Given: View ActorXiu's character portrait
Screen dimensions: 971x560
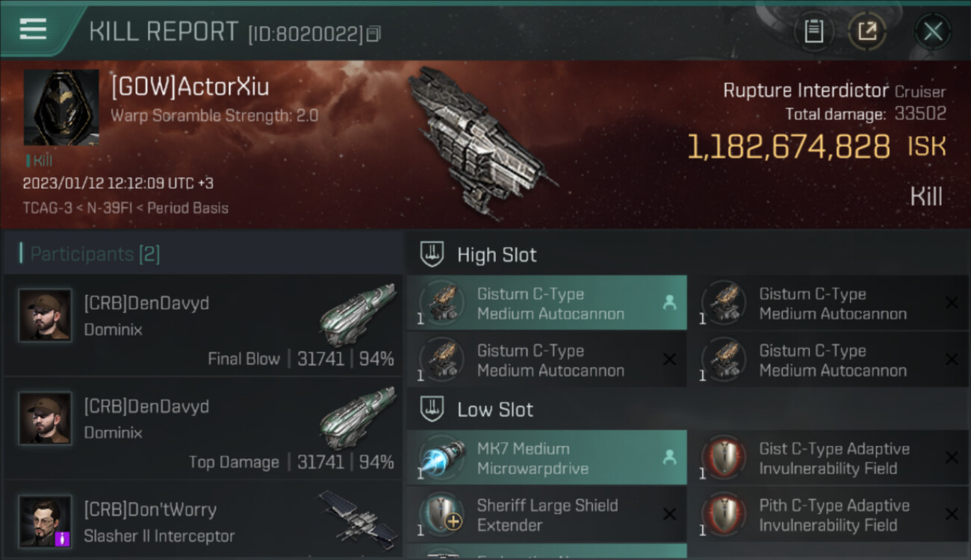Looking at the screenshot, I should click(61, 108).
